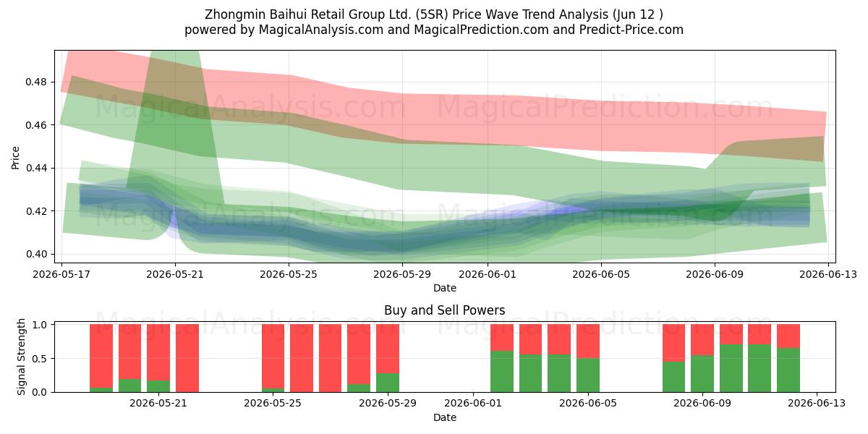Click the 0.44 price tick label
This screenshot has width=868, height=434.
click(x=38, y=168)
